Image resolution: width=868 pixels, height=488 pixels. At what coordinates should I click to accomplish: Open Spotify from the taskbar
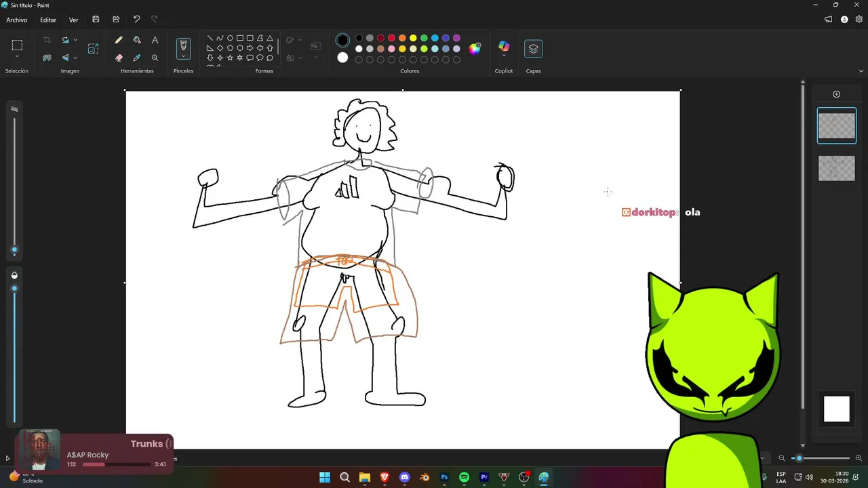(x=464, y=477)
